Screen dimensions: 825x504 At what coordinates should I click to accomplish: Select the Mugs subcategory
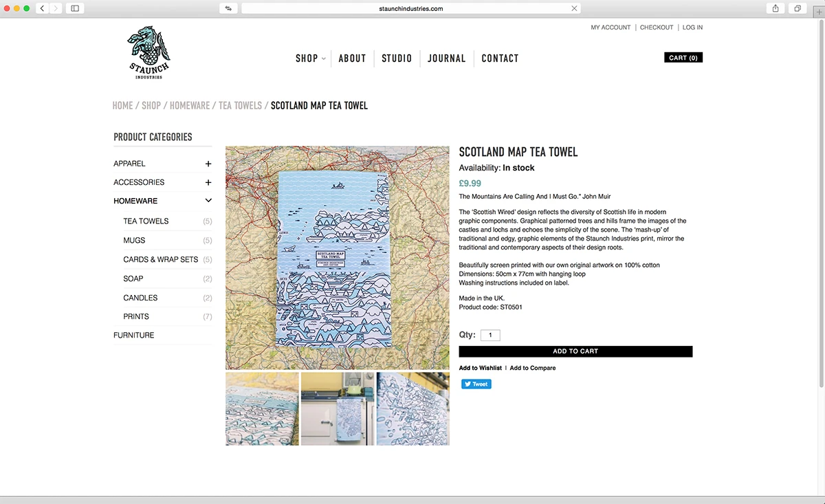click(x=134, y=241)
